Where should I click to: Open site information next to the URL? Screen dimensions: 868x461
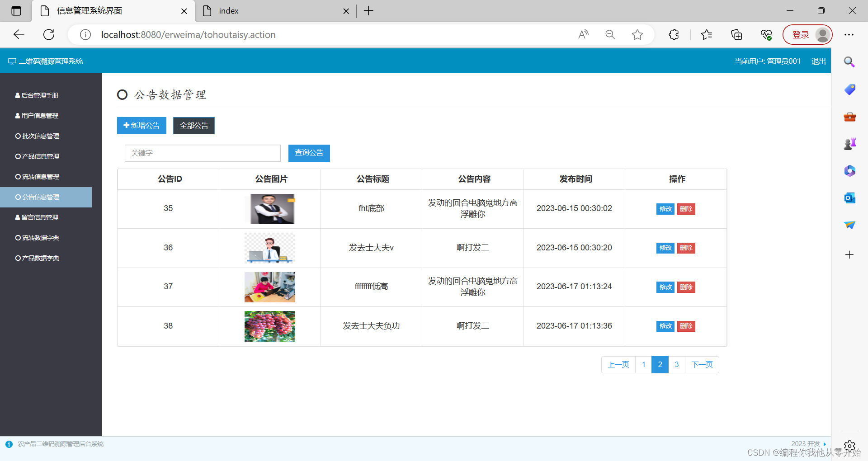(x=85, y=34)
